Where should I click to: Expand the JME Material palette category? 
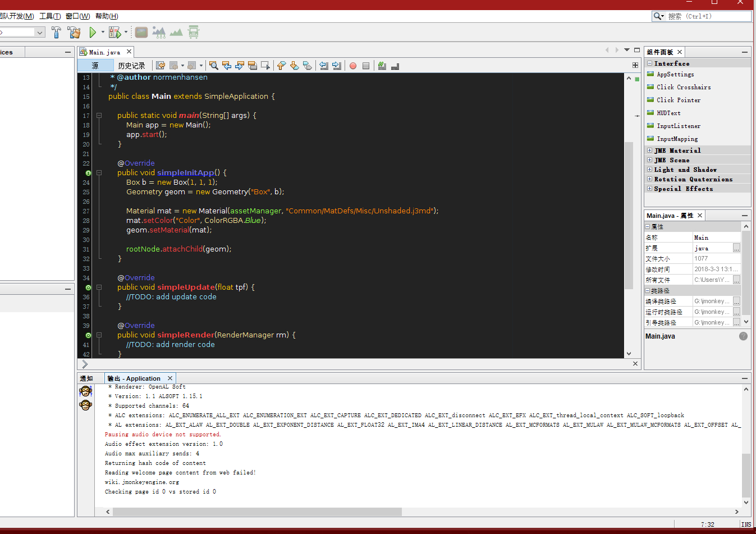[x=649, y=150]
